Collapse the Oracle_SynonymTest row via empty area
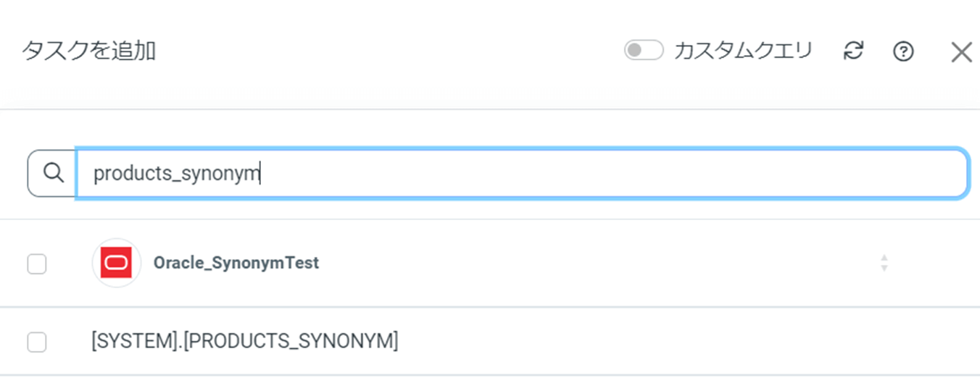This screenshot has width=980, height=383. tap(580, 263)
